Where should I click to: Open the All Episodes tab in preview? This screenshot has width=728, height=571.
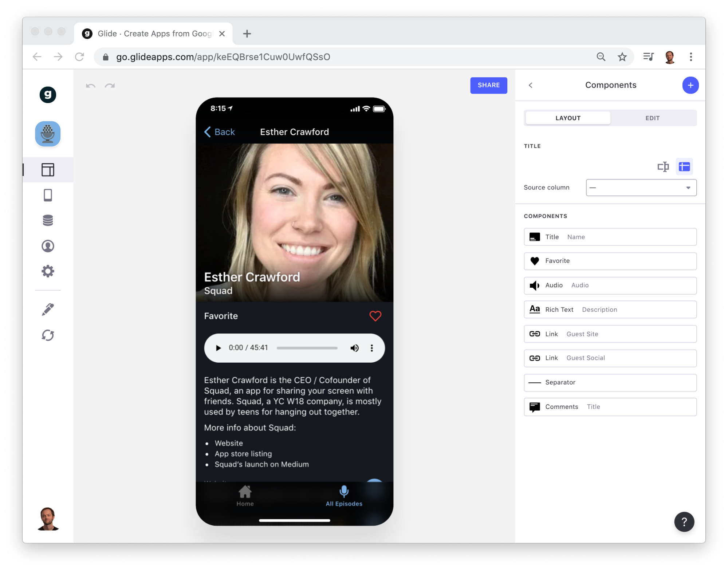click(x=344, y=496)
